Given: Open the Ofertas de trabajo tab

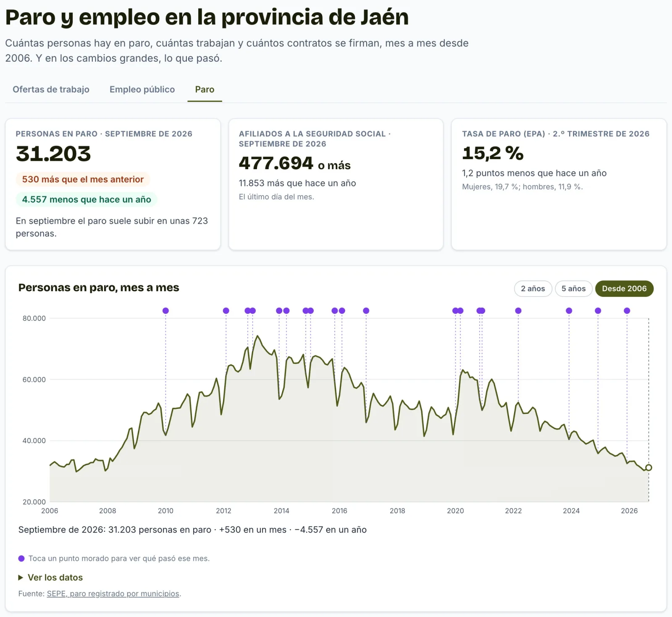Looking at the screenshot, I should 51,89.
